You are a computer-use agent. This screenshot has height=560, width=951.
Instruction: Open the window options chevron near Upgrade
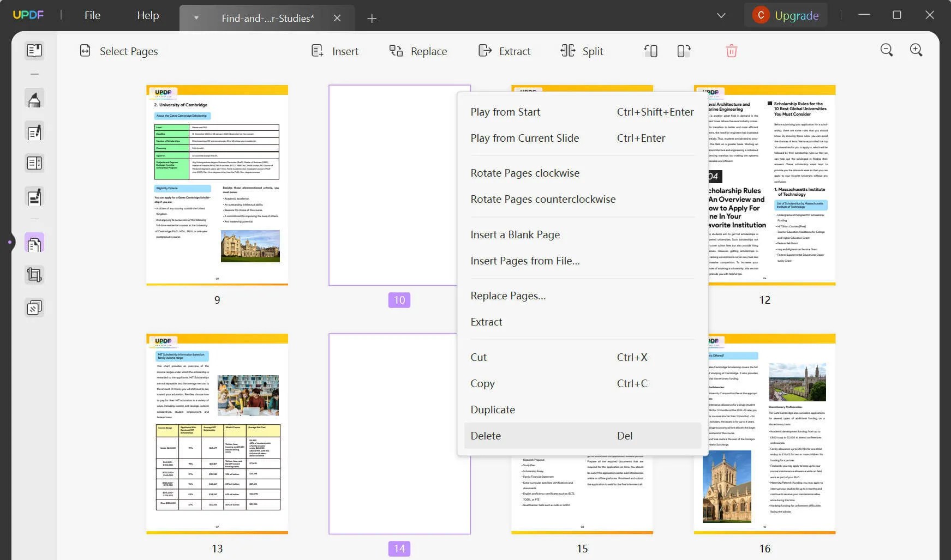tap(721, 15)
